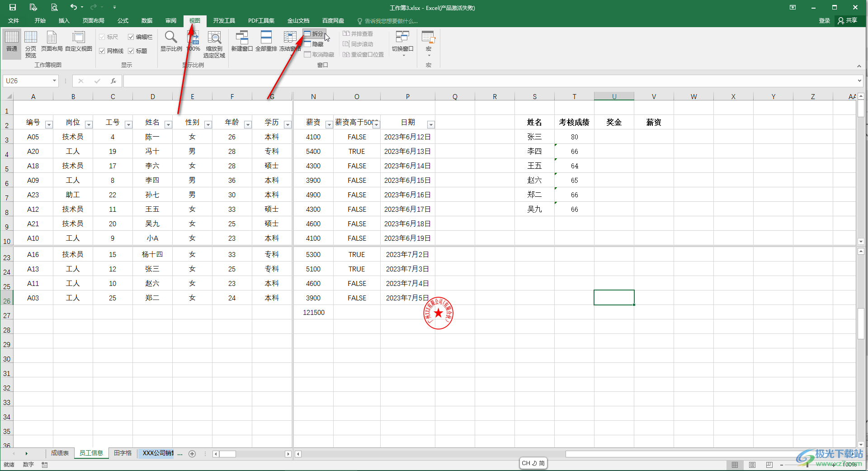Open filter dropdown for 岗位 column
Viewport: 868px width, 471px height.
tap(89, 124)
